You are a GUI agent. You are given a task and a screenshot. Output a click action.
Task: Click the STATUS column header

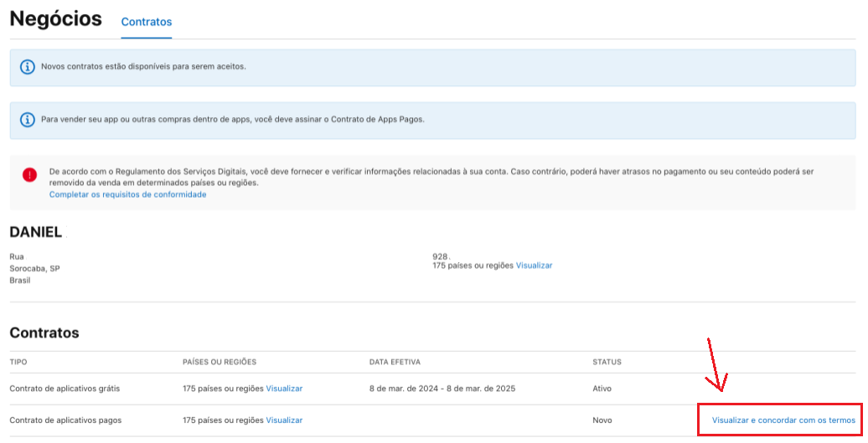[607, 362]
